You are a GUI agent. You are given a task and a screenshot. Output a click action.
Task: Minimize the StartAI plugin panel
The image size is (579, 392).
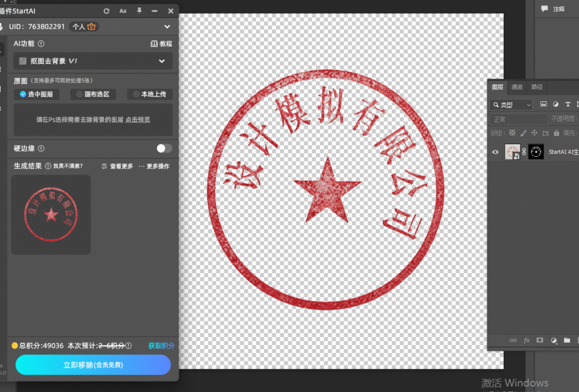155,11
